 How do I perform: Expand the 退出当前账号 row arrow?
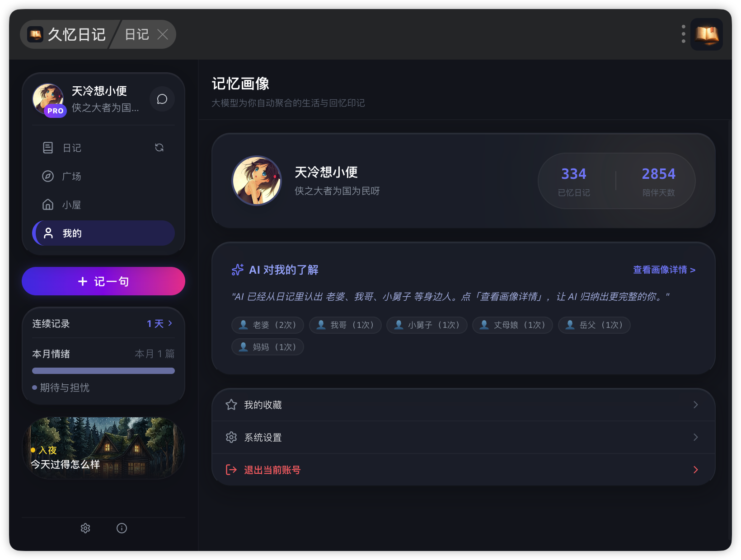(696, 470)
